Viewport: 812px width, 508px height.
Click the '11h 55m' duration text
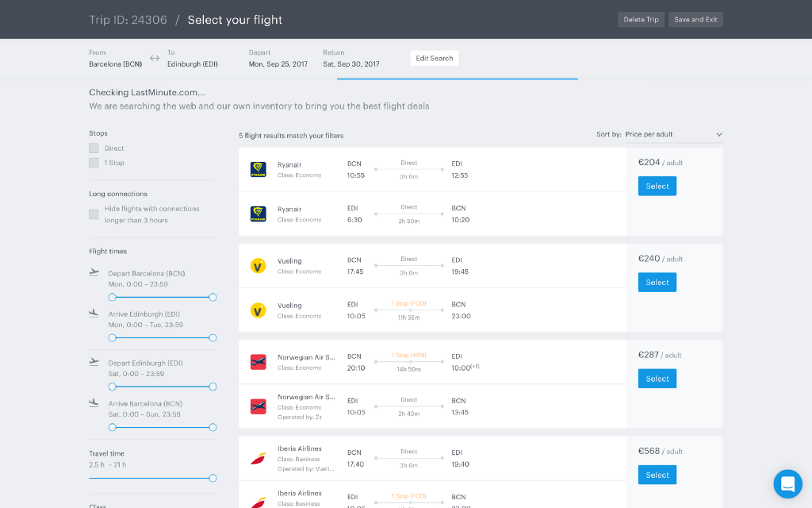pyautogui.click(x=408, y=317)
